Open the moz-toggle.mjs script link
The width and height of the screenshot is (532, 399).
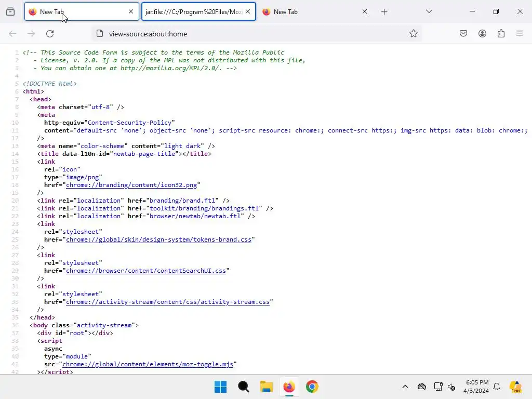[x=148, y=365]
